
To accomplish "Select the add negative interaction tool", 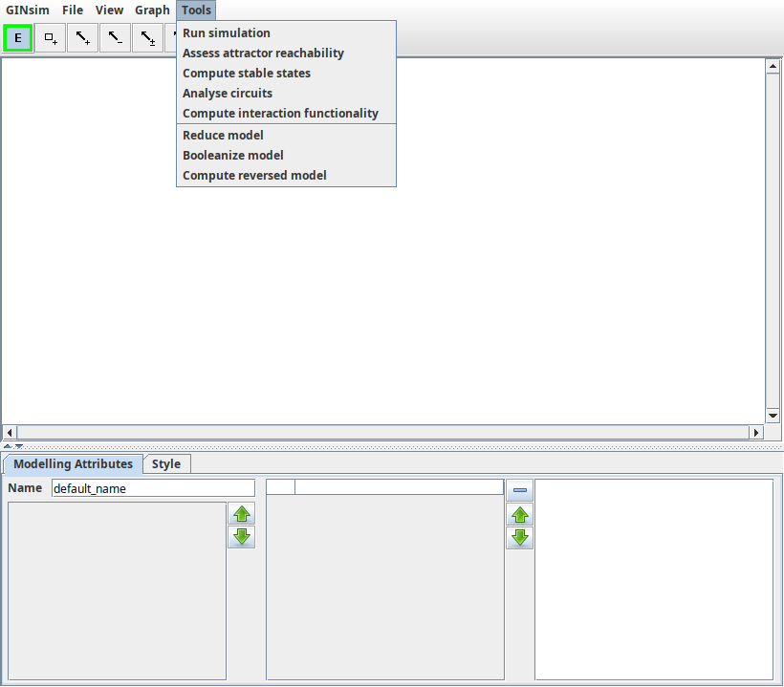I will click(116, 38).
